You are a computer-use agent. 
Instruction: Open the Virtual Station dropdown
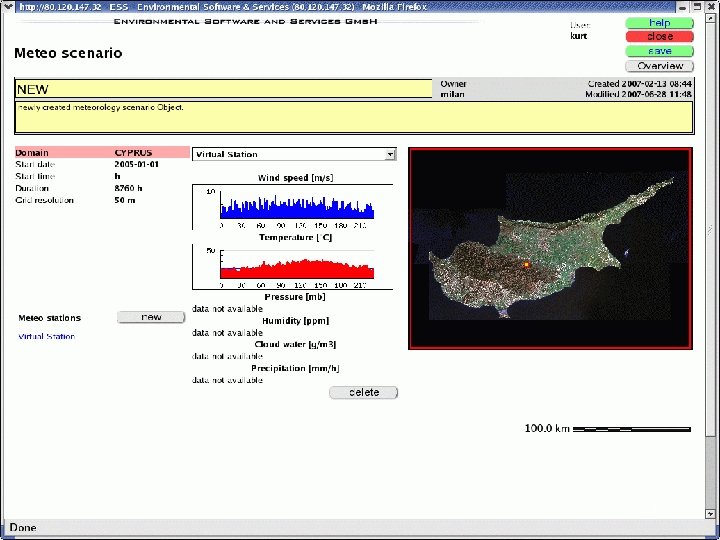[x=294, y=154]
